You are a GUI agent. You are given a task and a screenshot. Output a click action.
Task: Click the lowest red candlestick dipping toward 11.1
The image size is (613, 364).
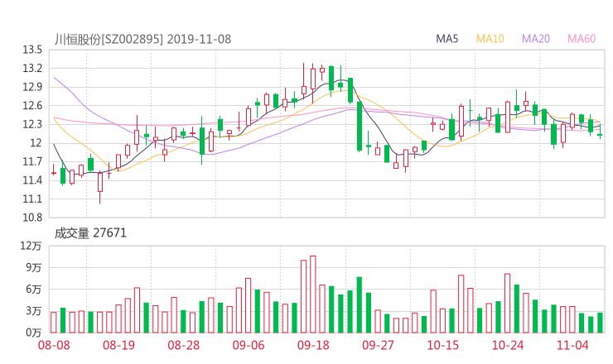coord(100,187)
